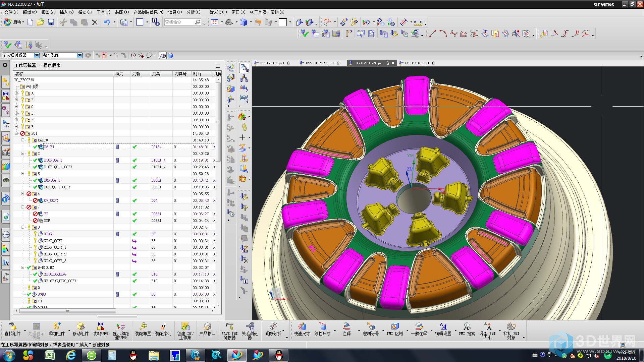Open the Insert menu

pos(66,12)
